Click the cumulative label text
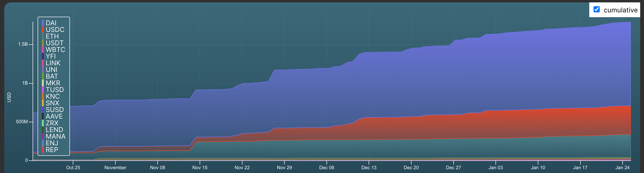This screenshot has width=644, height=173. click(620, 10)
